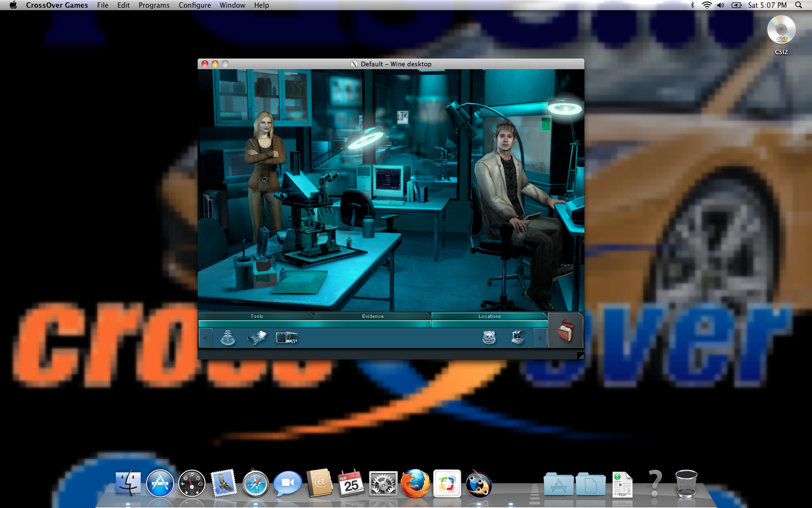Open iCal from the dock
Screen dimensions: 812x508
(351, 483)
